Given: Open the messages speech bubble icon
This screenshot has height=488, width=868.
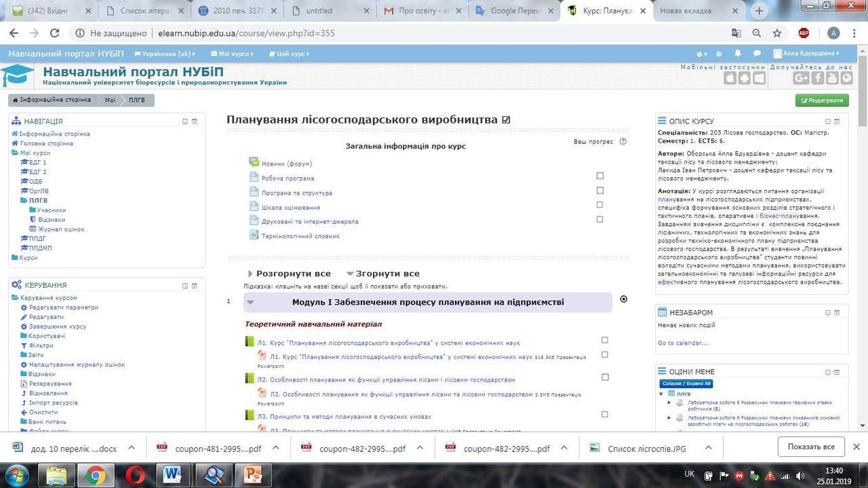Looking at the screenshot, I should (757, 54).
